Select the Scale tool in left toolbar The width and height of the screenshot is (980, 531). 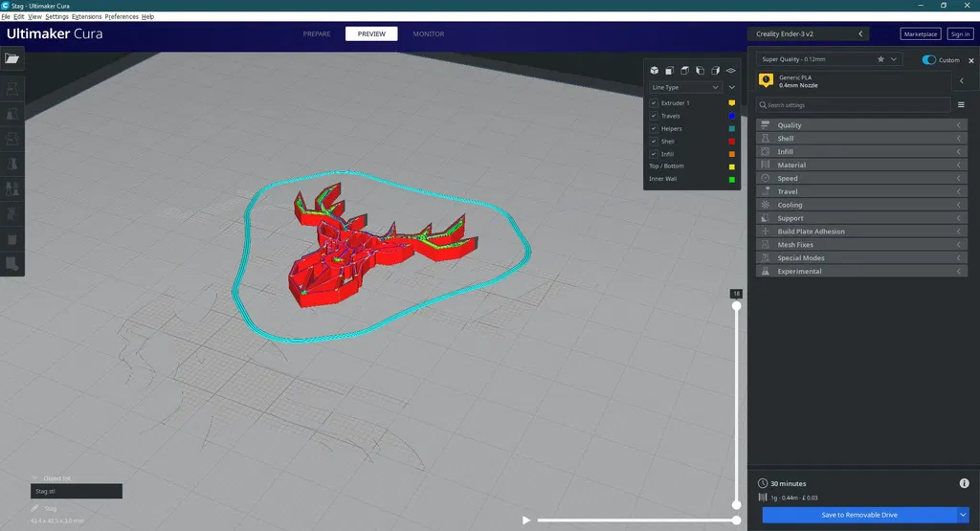[x=11, y=114]
